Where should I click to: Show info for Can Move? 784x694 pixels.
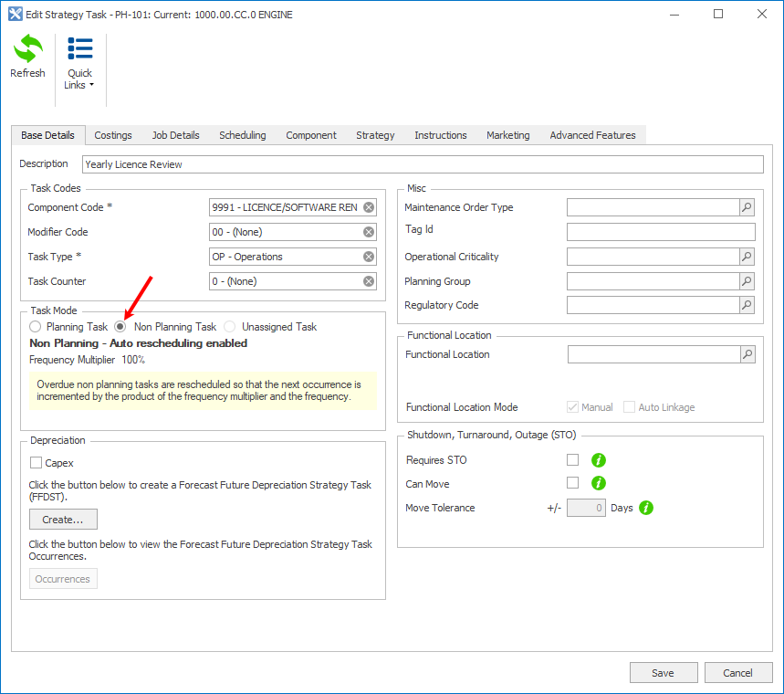(599, 483)
